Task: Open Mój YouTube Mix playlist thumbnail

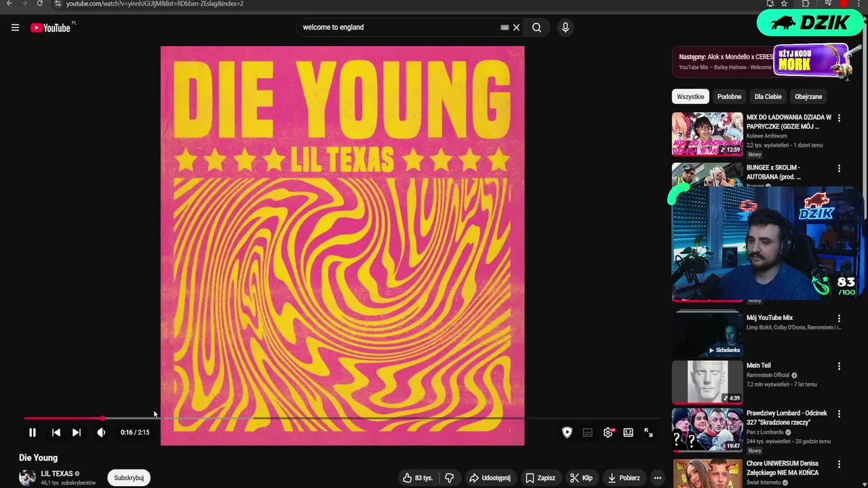Action: (x=707, y=334)
